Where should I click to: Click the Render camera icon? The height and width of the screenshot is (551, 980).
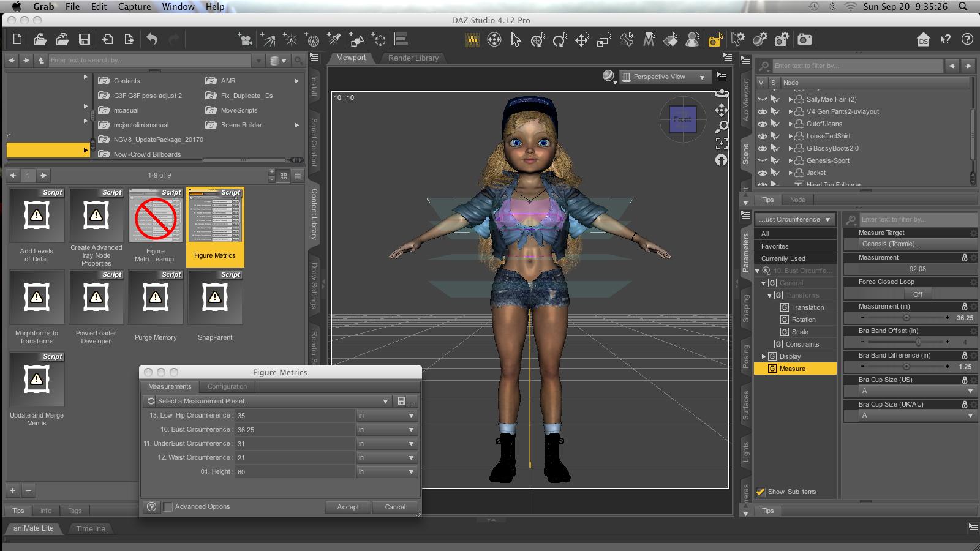click(x=805, y=40)
